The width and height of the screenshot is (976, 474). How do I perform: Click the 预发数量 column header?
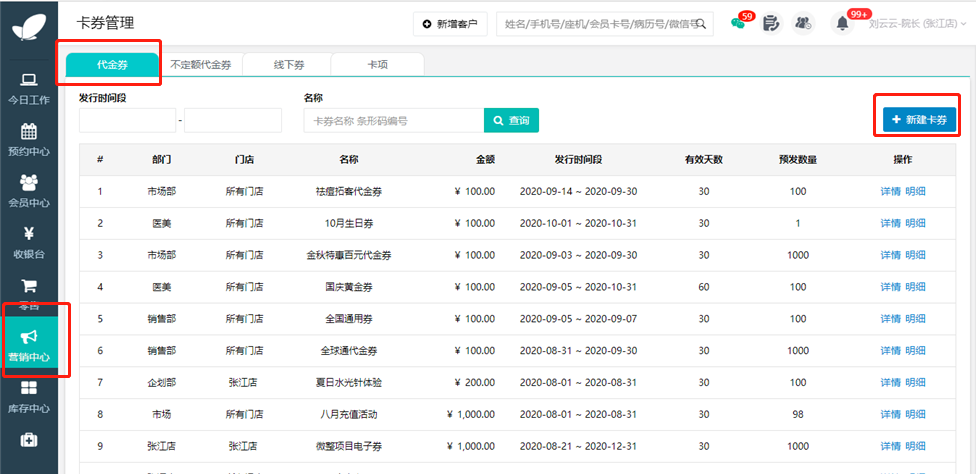tap(797, 159)
